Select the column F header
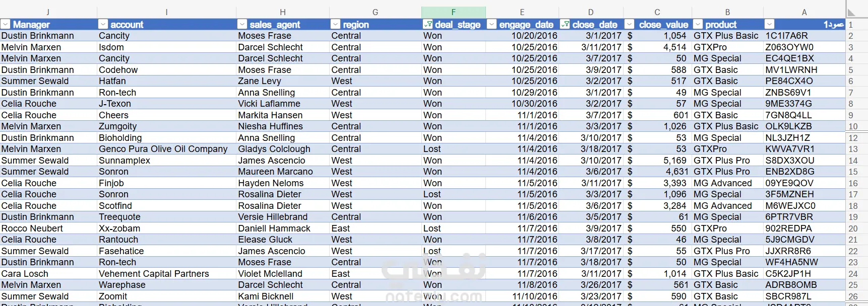868x306 pixels. [453, 12]
